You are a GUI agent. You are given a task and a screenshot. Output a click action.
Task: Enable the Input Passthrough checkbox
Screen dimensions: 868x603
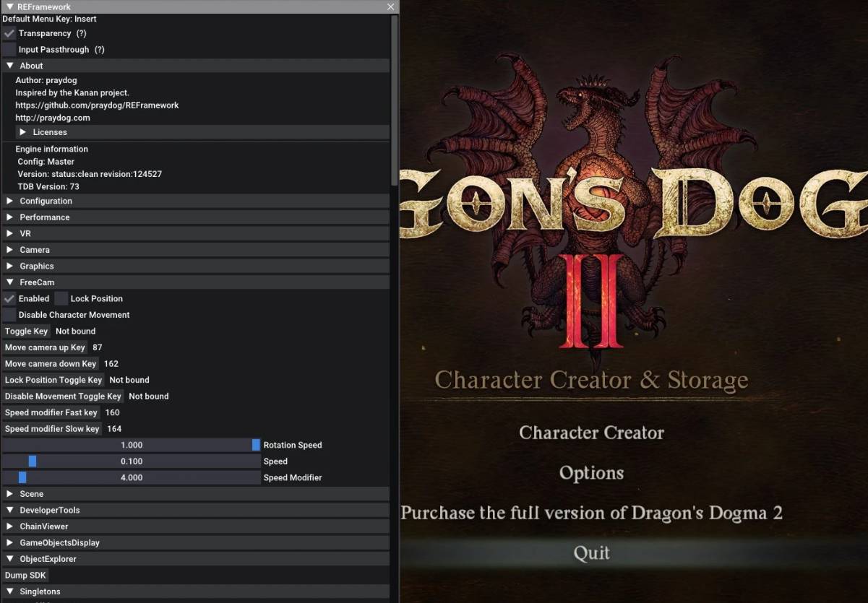click(x=9, y=50)
